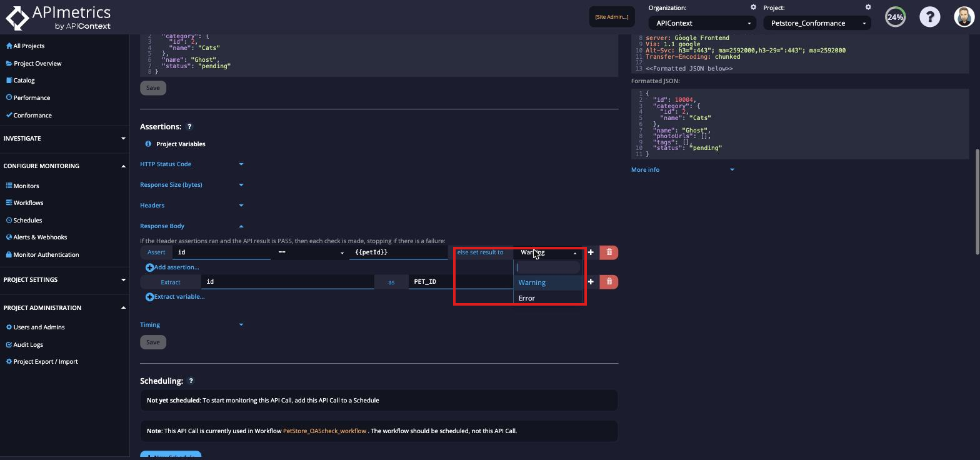
Task: Click Extract variable link
Action: click(179, 297)
